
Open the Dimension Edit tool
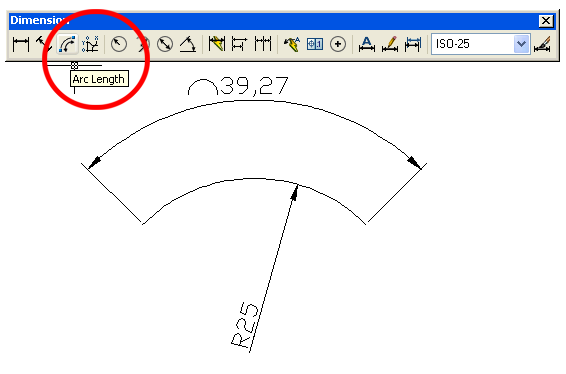366,44
